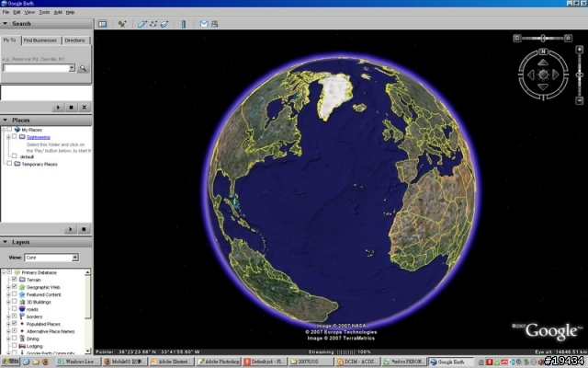Play the Places tour
This screenshot has height=368, width=588.
click(x=70, y=229)
